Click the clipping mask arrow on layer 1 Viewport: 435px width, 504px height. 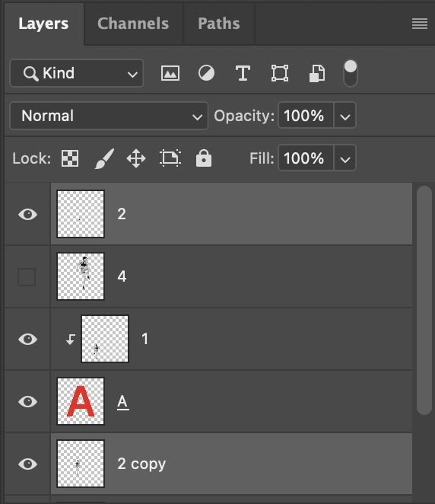coord(70,339)
